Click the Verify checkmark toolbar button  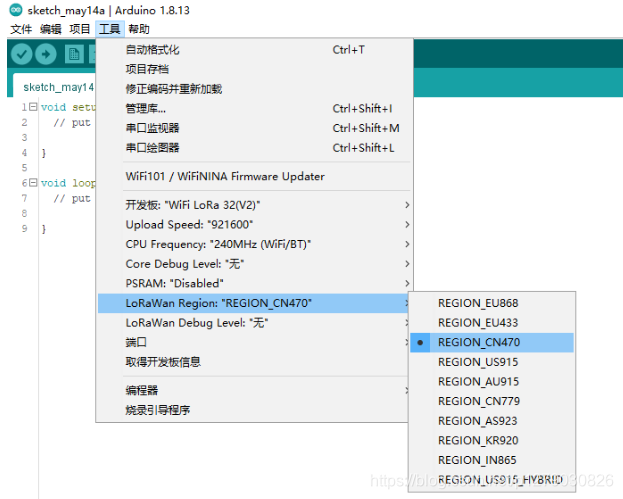pos(21,54)
